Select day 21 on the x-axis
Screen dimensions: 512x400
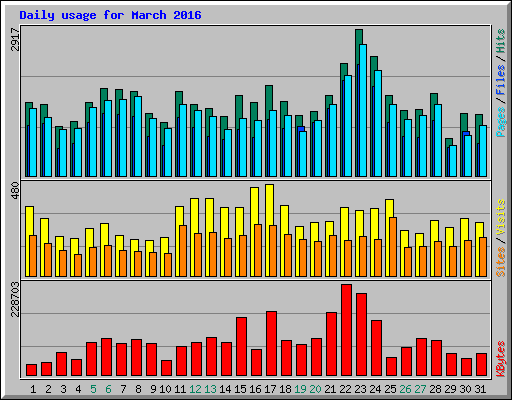330,389
